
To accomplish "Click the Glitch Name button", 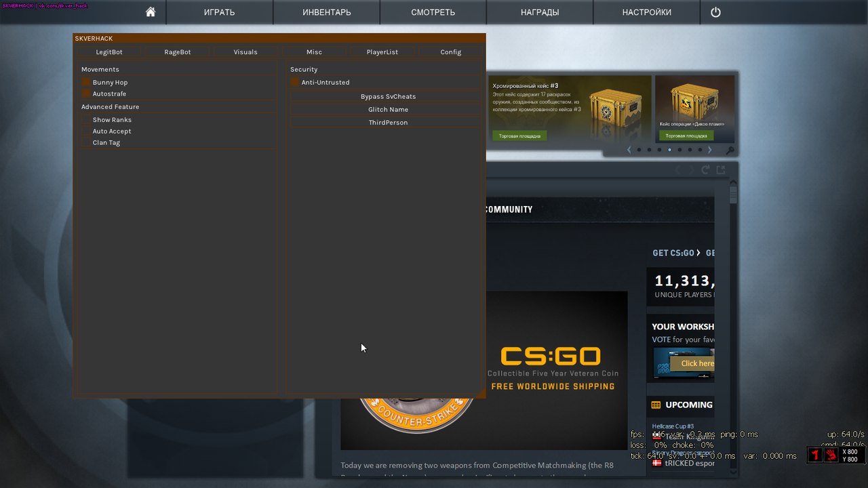I will coord(388,109).
